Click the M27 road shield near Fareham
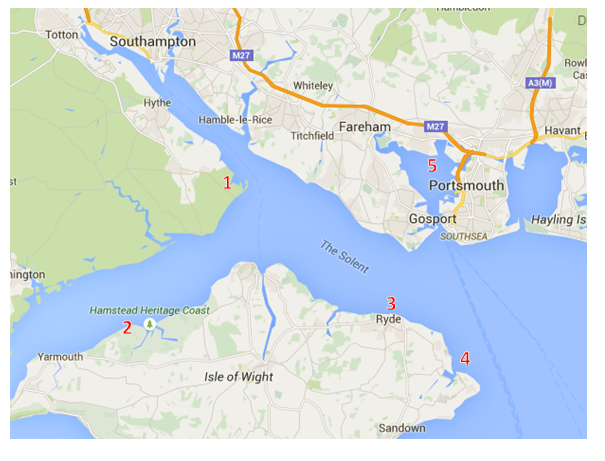This screenshot has height=461, width=605. pyautogui.click(x=436, y=127)
